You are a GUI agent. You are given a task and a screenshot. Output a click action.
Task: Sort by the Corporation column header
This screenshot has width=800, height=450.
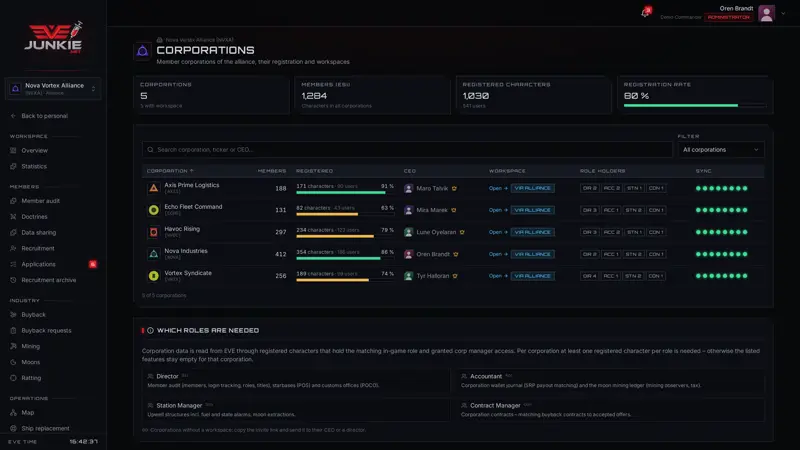tap(170, 171)
